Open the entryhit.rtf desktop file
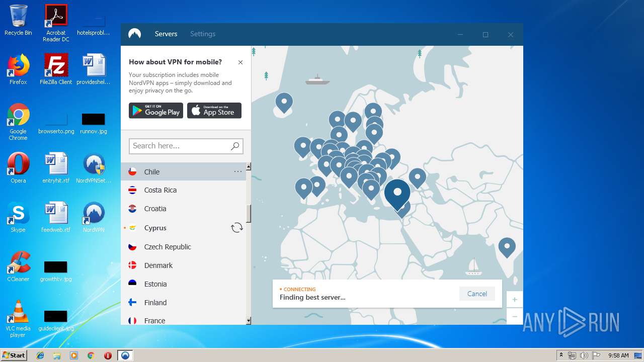 coord(56,168)
